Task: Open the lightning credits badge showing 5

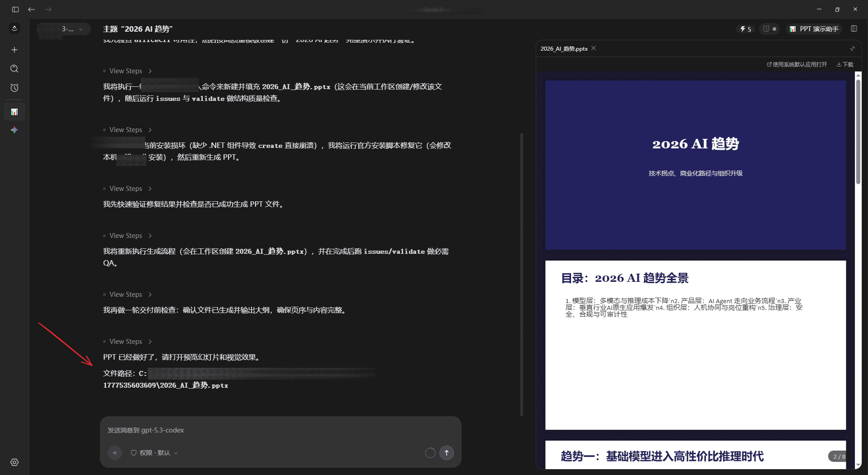Action: [x=745, y=29]
